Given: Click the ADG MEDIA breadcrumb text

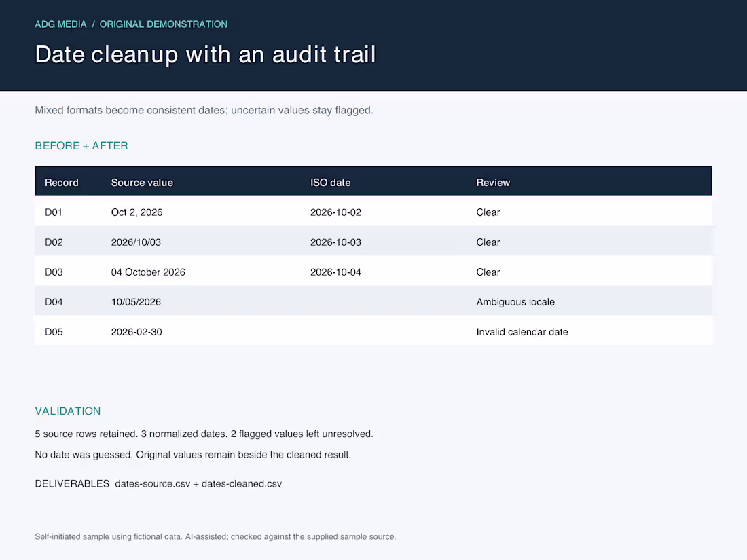Looking at the screenshot, I should (60, 24).
